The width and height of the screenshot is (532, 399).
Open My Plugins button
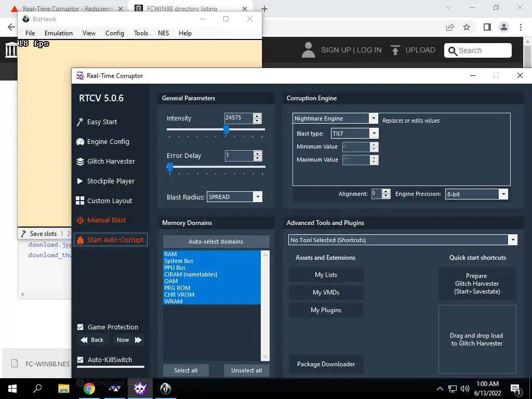pyautogui.click(x=326, y=310)
